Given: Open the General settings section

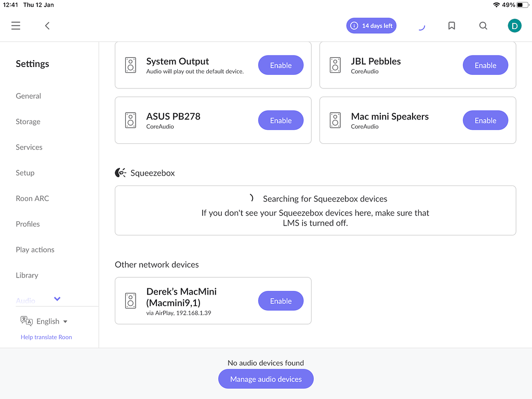Looking at the screenshot, I should (x=29, y=96).
